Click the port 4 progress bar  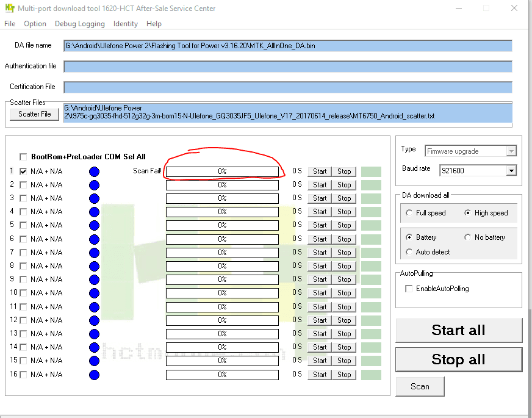point(222,212)
